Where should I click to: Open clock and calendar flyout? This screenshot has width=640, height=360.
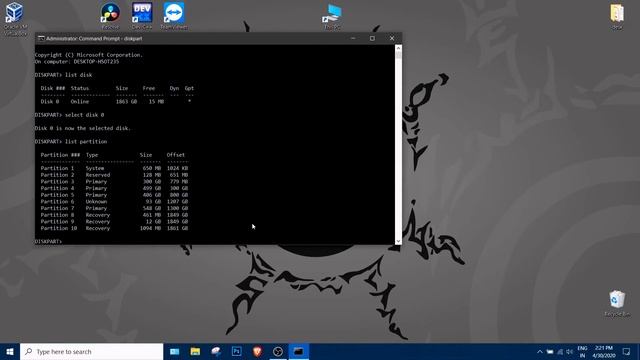point(604,351)
